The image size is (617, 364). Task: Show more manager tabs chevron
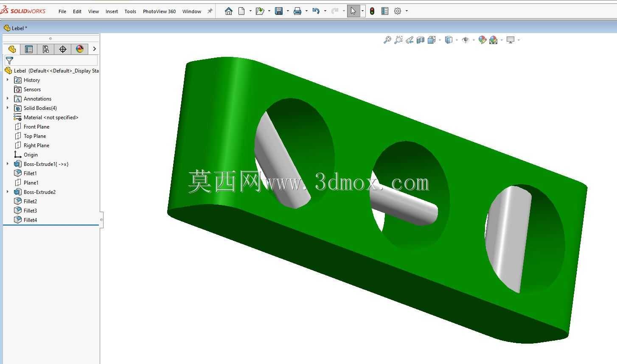(x=94, y=49)
